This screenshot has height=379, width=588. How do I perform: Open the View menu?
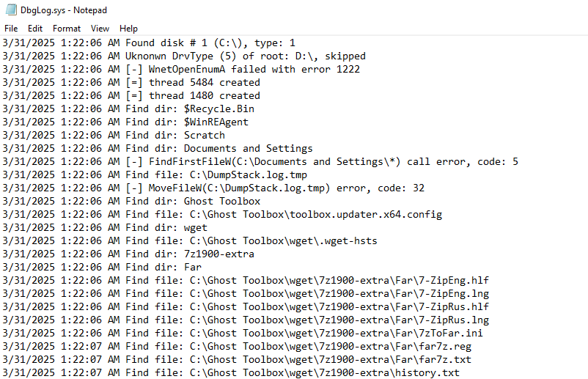tap(100, 29)
